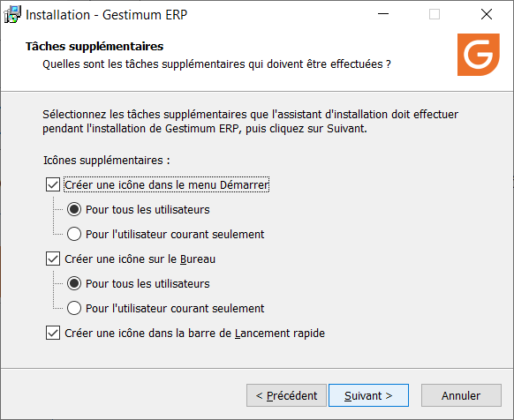The height and width of the screenshot is (420, 514).
Task: Select 'Pour tous les utilisateurs' under menu Démarrer
Action: pyautogui.click(x=74, y=209)
